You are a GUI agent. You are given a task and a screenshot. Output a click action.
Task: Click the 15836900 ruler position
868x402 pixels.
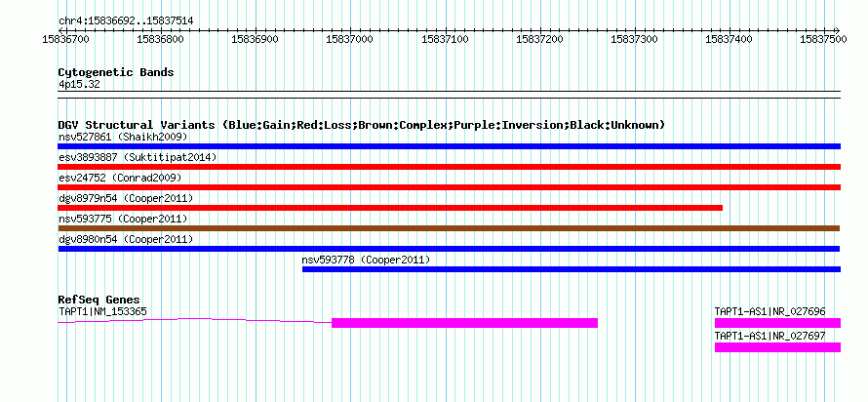[255, 39]
